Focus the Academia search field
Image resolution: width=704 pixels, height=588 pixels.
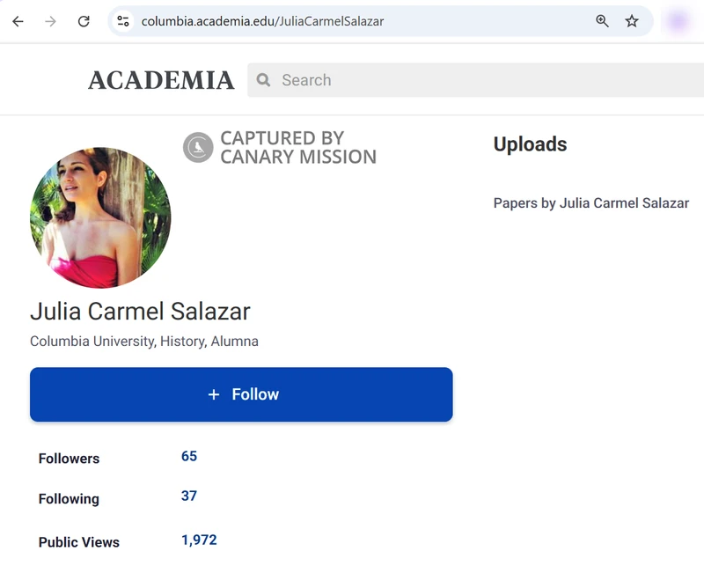(484, 80)
